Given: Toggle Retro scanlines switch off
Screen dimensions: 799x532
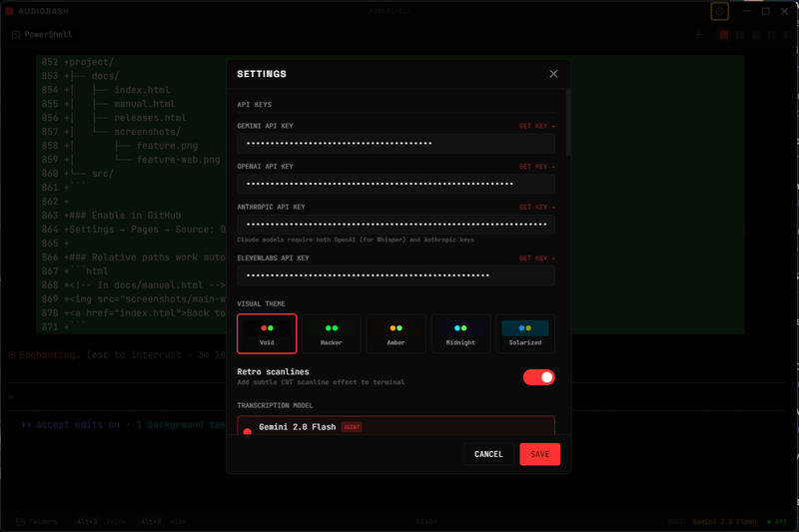Looking at the screenshot, I should pos(538,377).
